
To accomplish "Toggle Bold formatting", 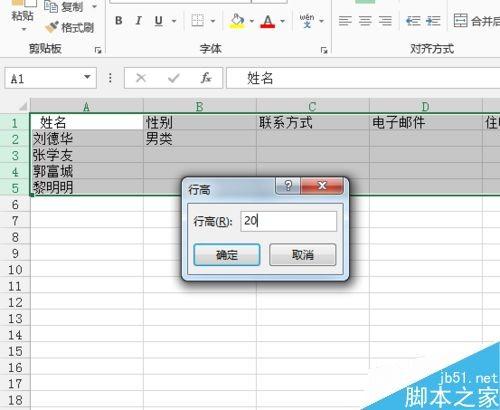I will tap(118, 21).
